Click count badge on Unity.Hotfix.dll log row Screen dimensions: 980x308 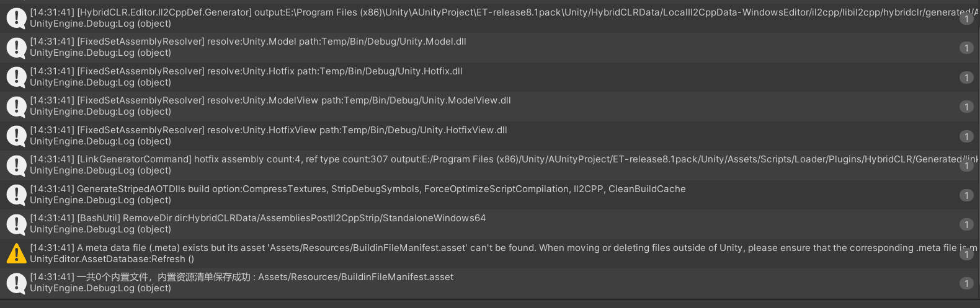tap(966, 77)
